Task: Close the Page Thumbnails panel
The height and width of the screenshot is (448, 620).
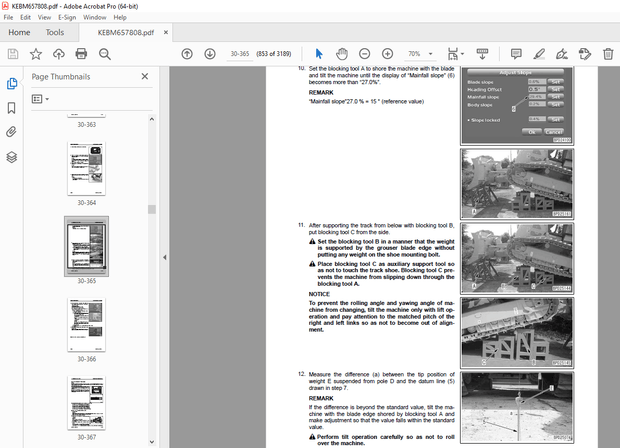Action: (x=148, y=77)
